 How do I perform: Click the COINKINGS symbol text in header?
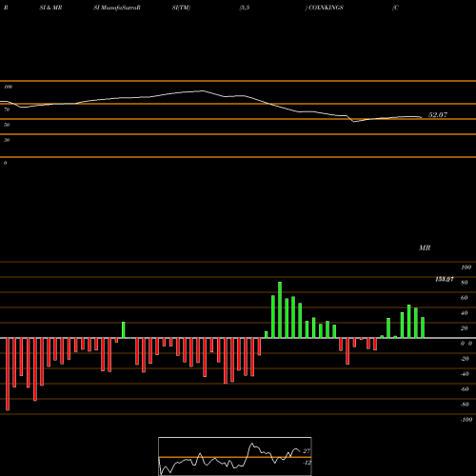pyautogui.click(x=326, y=8)
